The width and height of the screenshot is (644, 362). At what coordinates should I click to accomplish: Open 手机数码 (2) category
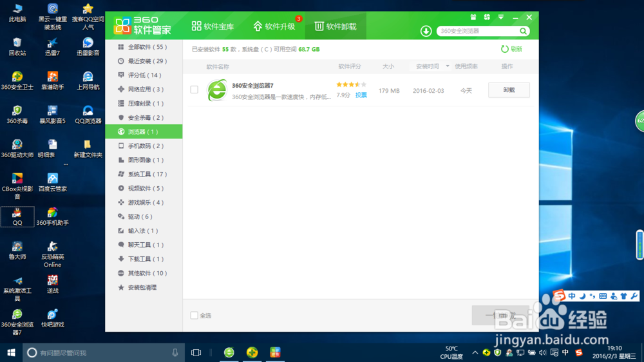click(144, 146)
